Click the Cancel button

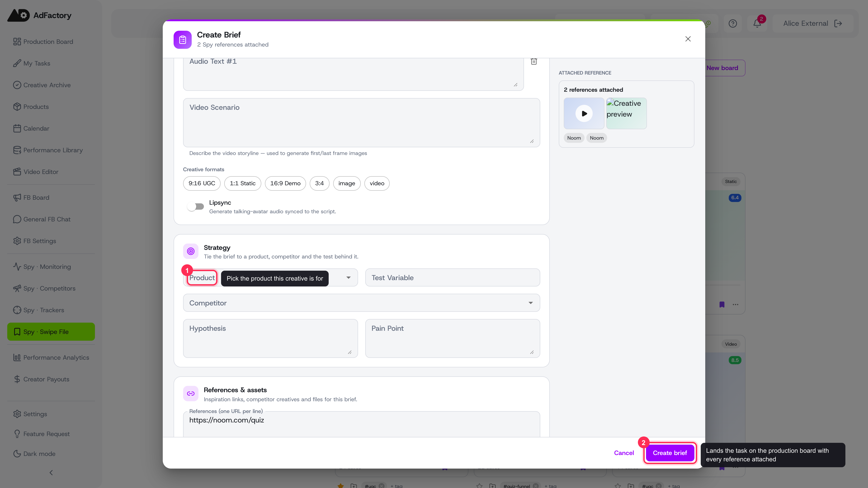point(624,453)
